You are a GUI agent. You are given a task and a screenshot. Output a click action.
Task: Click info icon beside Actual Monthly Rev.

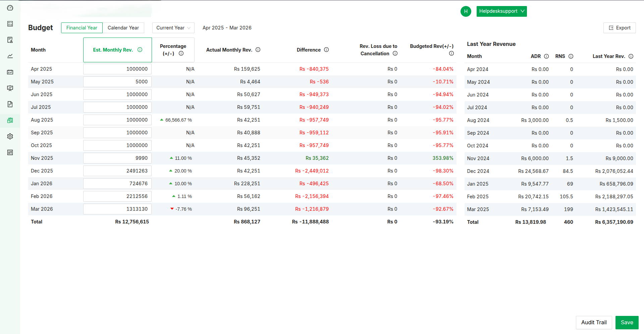[x=258, y=50]
